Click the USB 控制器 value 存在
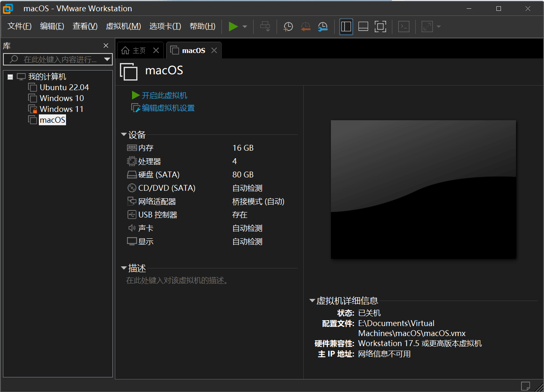This screenshot has width=544, height=392. pyautogui.click(x=240, y=215)
